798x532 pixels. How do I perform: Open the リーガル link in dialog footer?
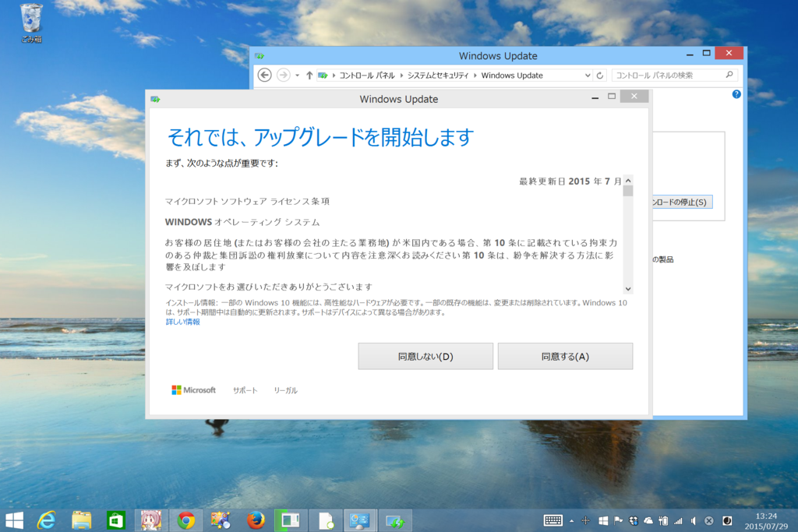pos(285,390)
